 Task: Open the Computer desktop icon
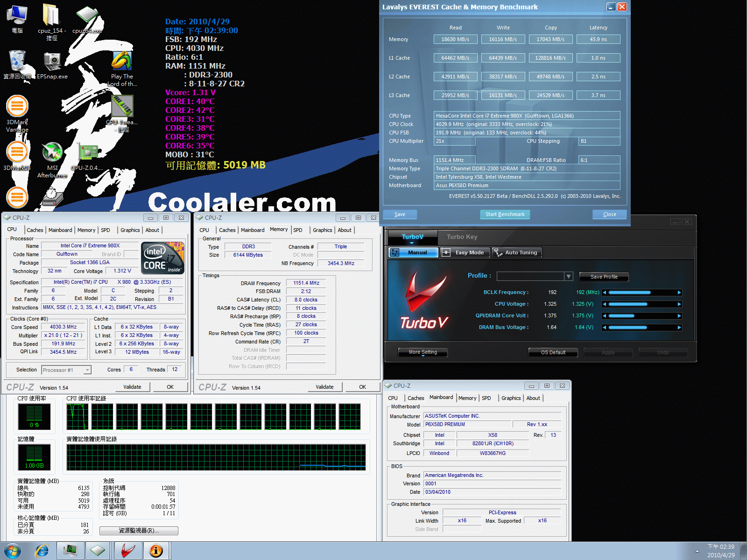(x=17, y=19)
